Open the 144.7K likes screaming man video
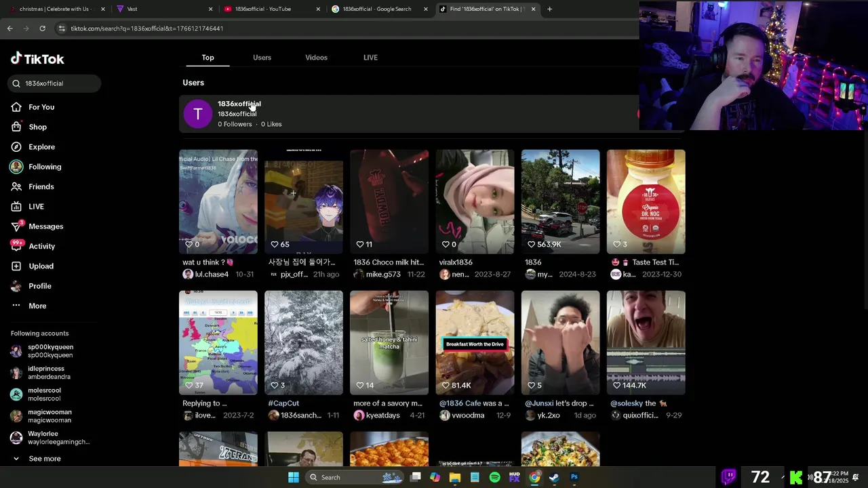The width and height of the screenshot is (868, 488). [x=646, y=342]
